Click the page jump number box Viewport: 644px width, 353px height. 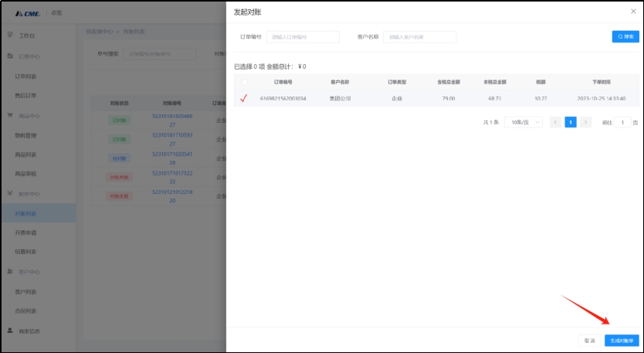tap(622, 122)
